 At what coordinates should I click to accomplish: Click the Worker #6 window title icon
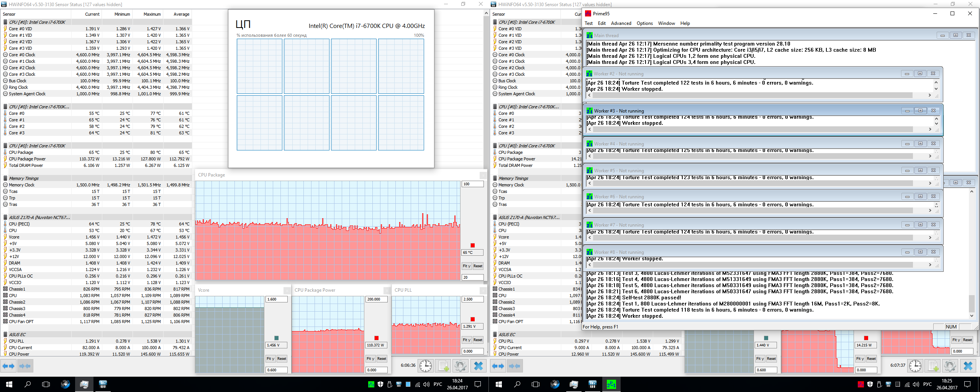point(590,196)
